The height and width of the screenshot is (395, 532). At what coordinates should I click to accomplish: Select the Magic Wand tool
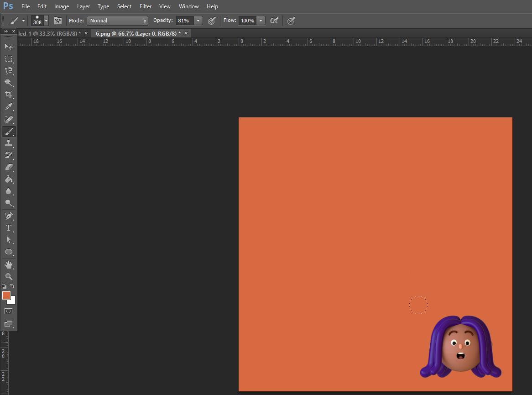coord(8,83)
